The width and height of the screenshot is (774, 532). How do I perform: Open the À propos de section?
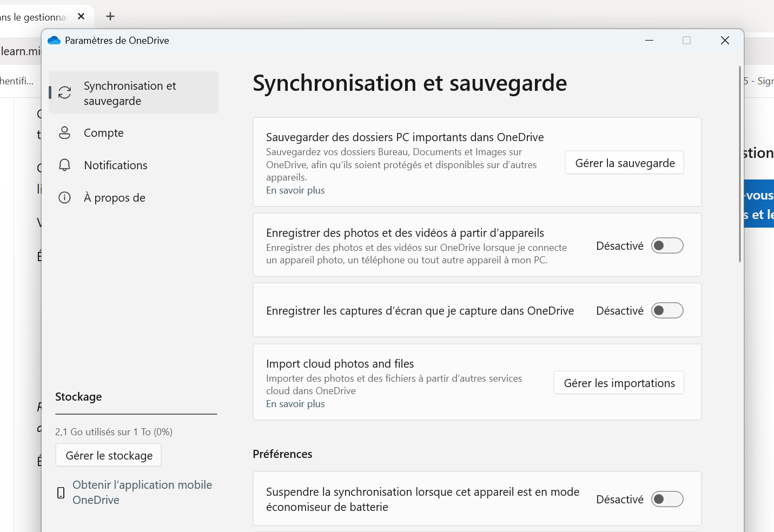[134, 198]
